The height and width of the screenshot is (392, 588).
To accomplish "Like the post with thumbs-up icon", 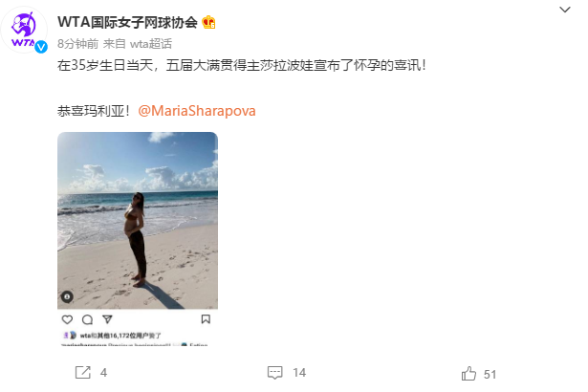I will (468, 374).
